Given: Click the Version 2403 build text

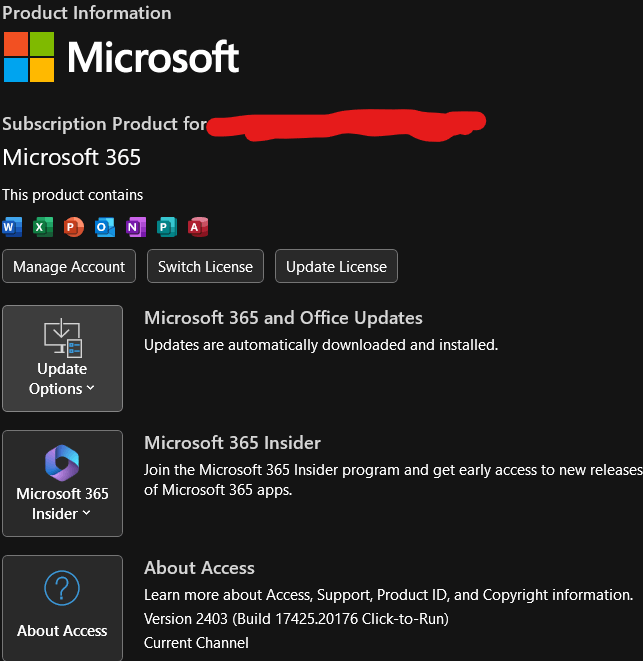Looking at the screenshot, I should [296, 619].
